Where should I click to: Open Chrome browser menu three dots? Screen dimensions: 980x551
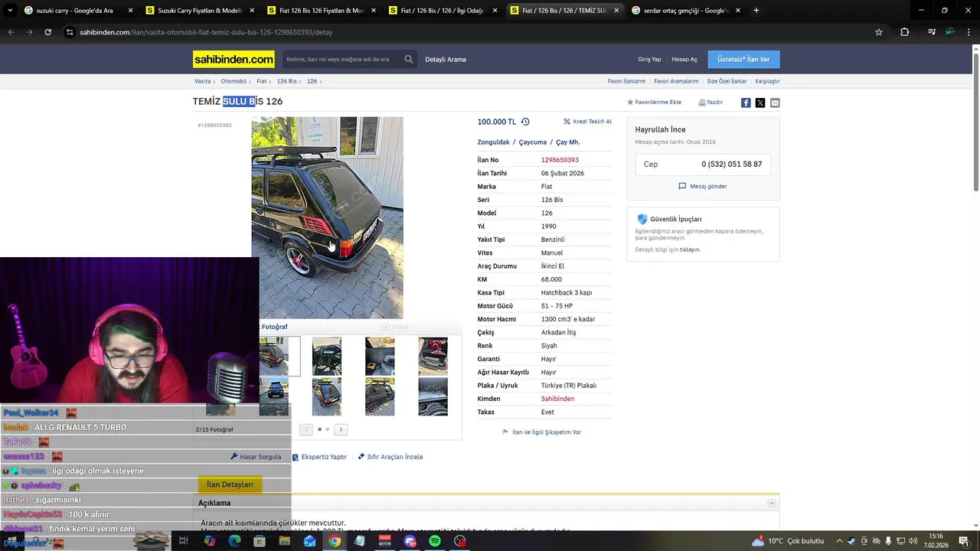(969, 32)
